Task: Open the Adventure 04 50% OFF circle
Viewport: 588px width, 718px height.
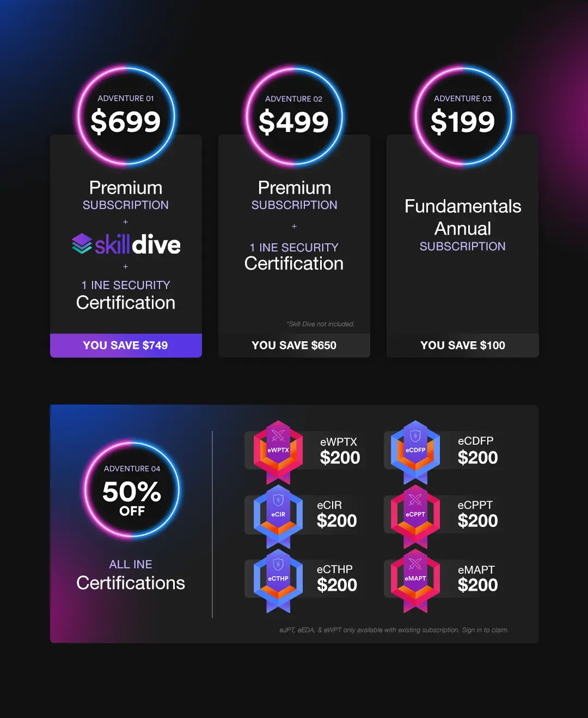Action: 132,489
